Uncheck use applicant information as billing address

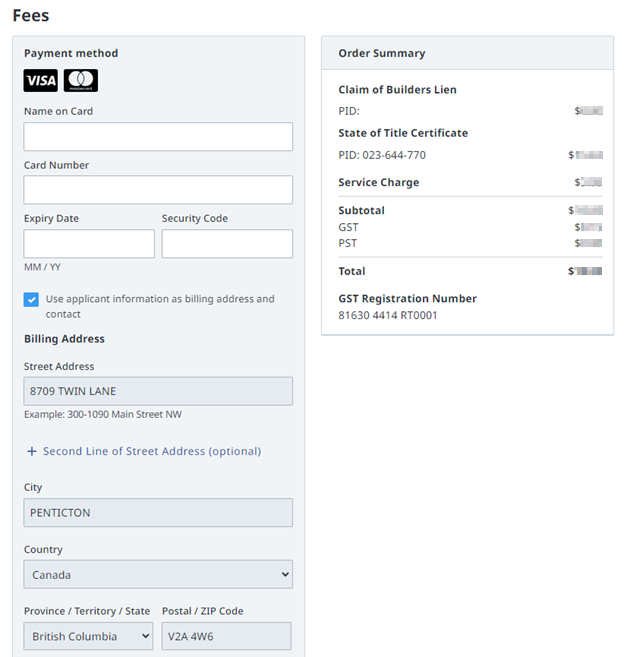pos(32,299)
